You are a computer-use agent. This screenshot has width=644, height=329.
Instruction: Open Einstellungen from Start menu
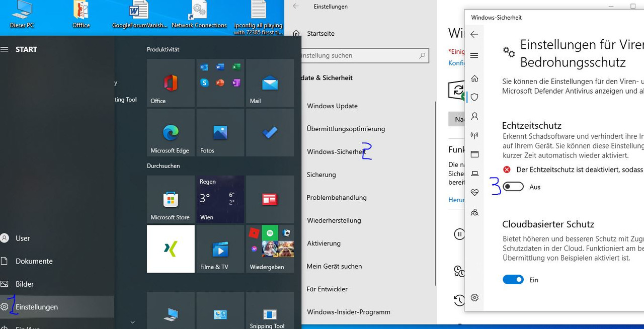(57, 307)
